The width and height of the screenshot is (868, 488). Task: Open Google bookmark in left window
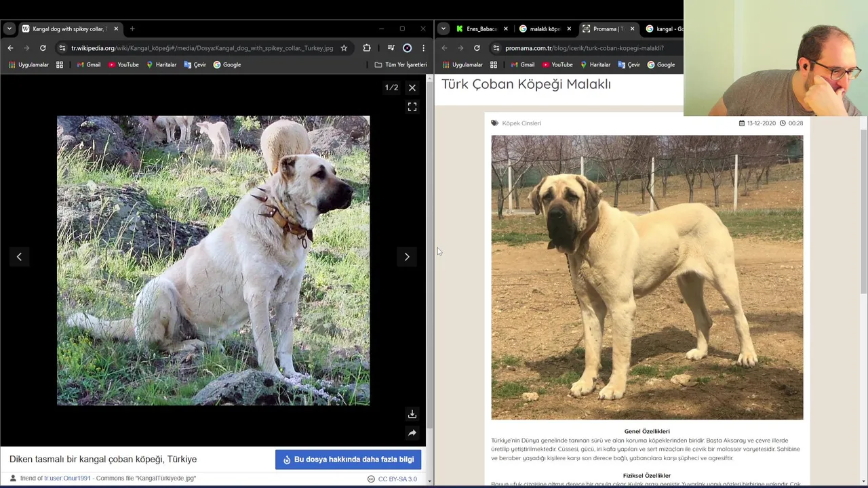(x=227, y=64)
